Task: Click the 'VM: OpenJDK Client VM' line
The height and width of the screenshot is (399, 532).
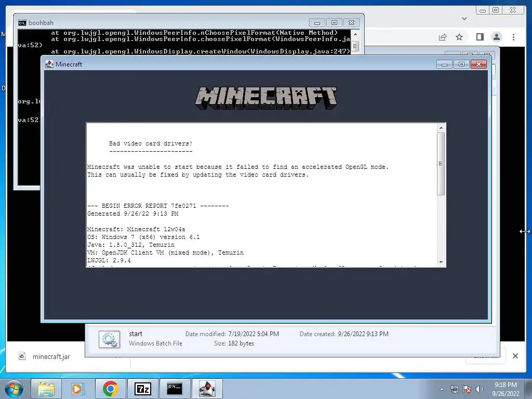Action: pyautogui.click(x=165, y=253)
